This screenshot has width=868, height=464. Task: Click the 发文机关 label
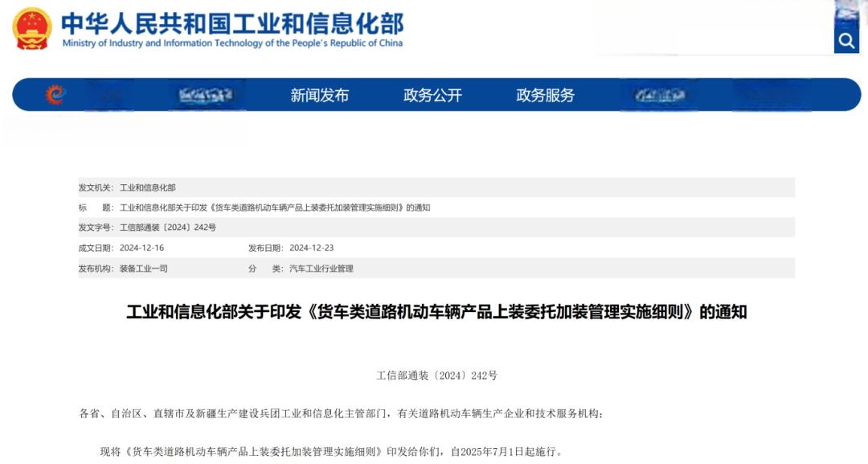(96, 187)
